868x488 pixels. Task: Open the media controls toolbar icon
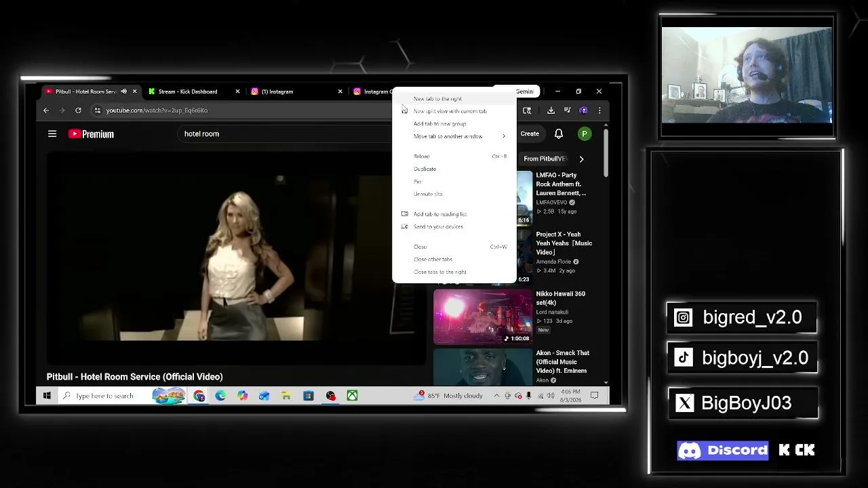(567, 110)
